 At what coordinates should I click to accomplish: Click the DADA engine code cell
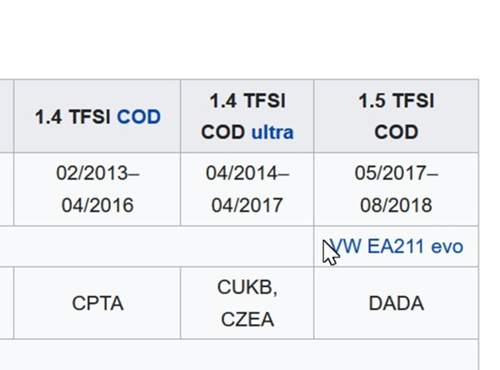(x=396, y=303)
